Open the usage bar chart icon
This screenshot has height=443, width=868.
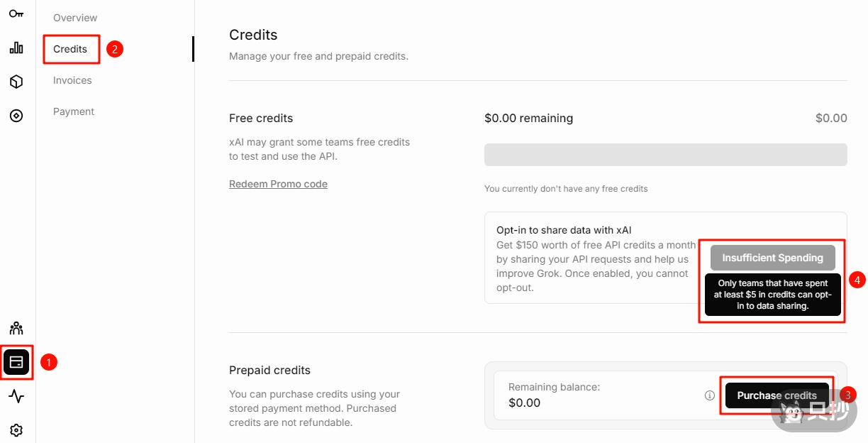16,48
